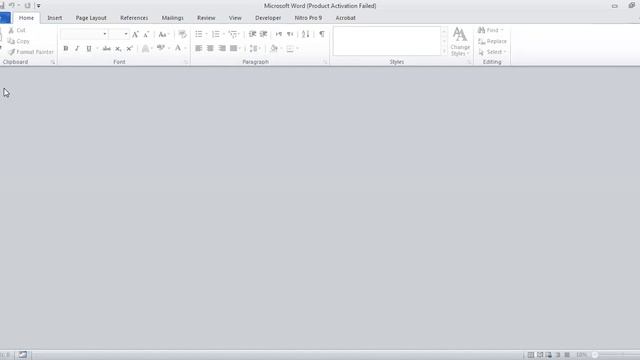Click the Redo button in Quick Access
This screenshot has width=640, height=360.
point(27,6)
